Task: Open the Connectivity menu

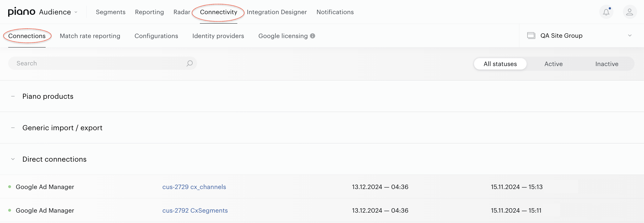Action: [x=218, y=12]
